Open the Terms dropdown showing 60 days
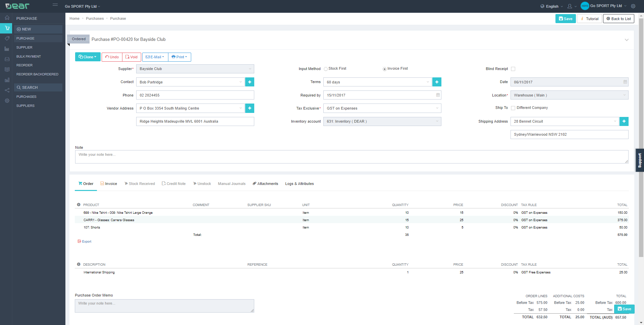This screenshot has width=644, height=325. click(x=377, y=82)
